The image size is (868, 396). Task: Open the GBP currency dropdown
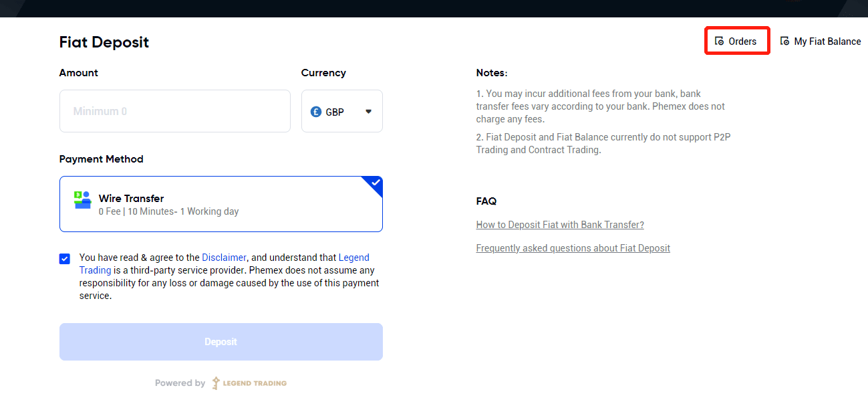342,111
